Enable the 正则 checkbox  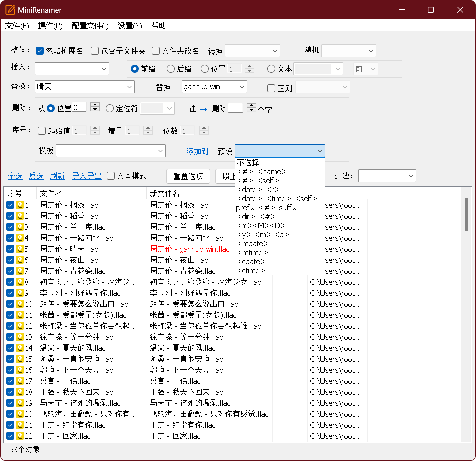[x=271, y=88]
